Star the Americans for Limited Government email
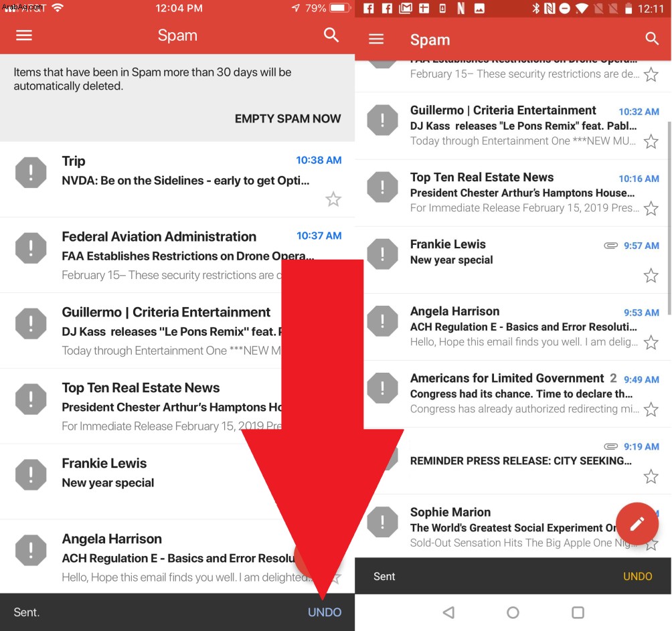The height and width of the screenshot is (631, 672). [x=651, y=410]
